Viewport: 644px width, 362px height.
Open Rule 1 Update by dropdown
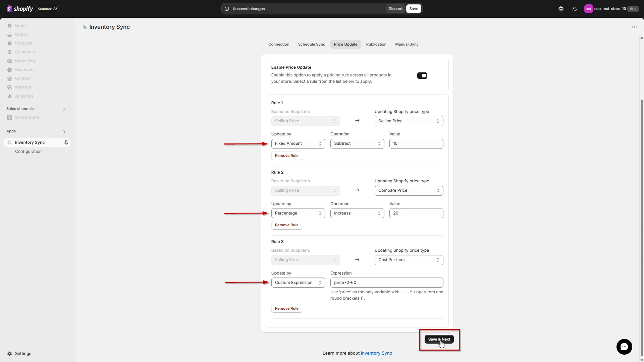tap(298, 143)
